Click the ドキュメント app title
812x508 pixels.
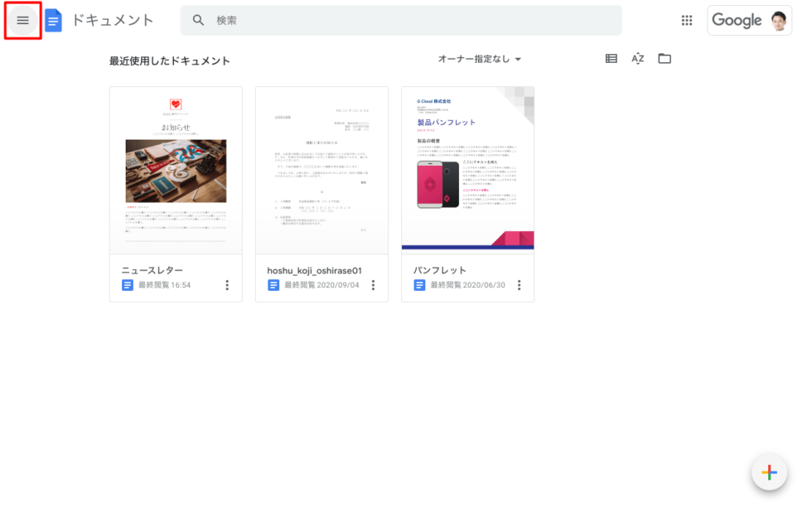click(x=113, y=21)
